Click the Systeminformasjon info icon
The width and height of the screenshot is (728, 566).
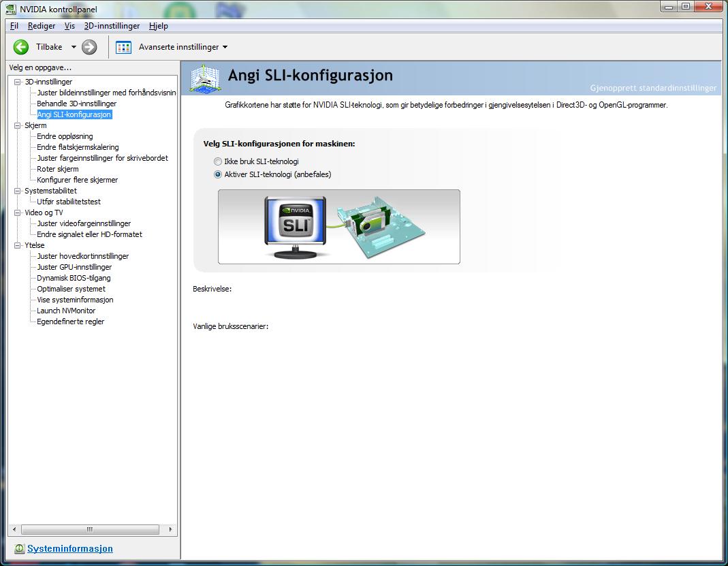coord(19,548)
